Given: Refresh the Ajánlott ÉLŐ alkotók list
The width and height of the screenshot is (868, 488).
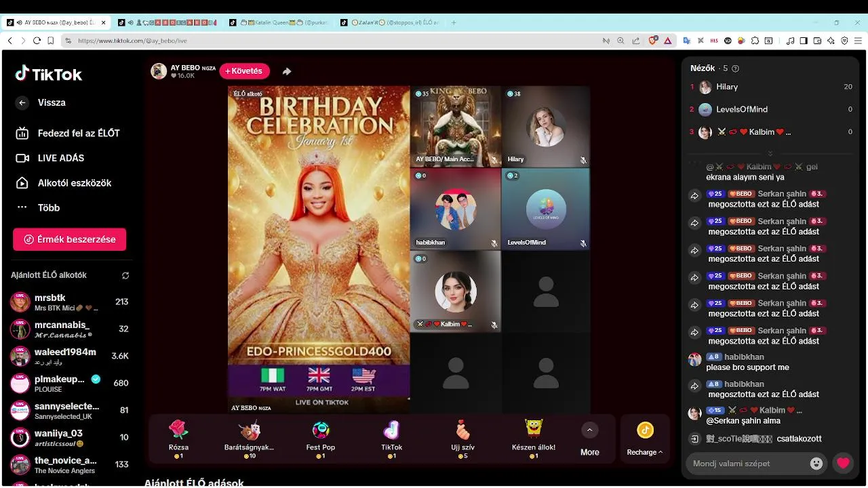Looking at the screenshot, I should [x=125, y=276].
